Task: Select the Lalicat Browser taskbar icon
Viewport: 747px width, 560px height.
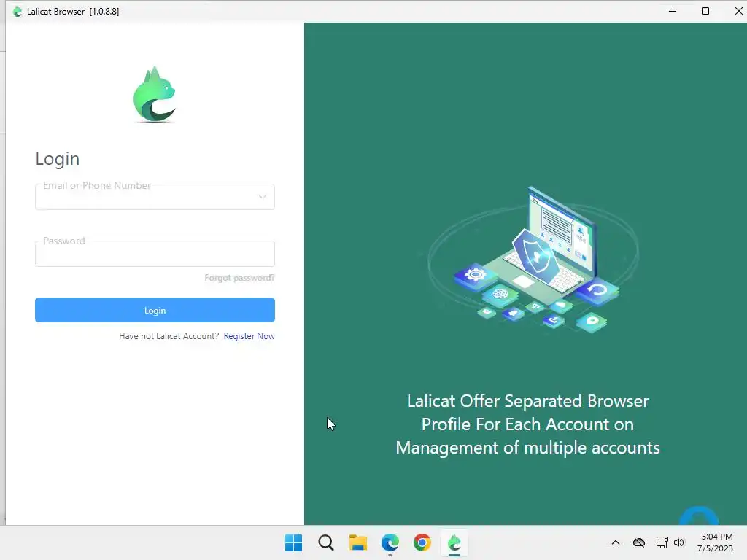Action: click(x=454, y=542)
